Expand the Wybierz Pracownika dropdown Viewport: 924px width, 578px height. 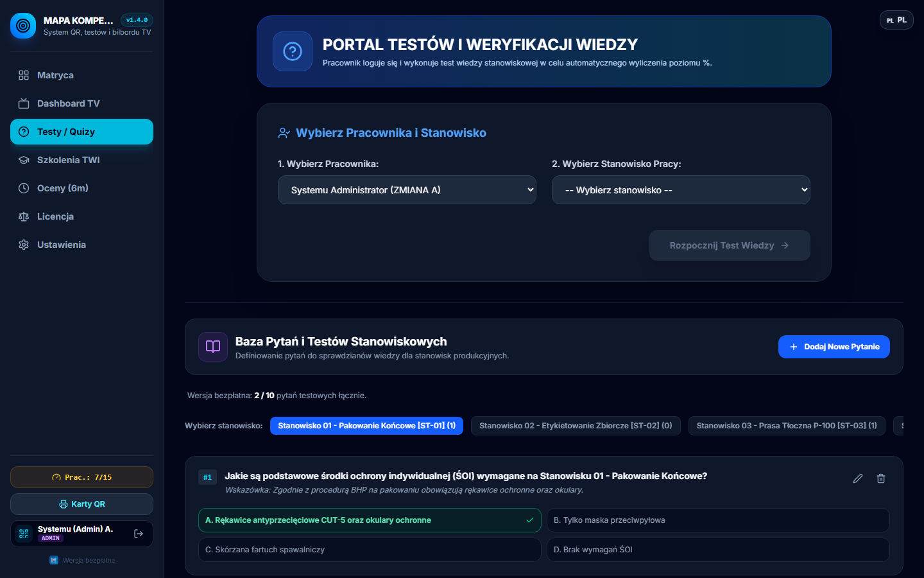pos(407,190)
